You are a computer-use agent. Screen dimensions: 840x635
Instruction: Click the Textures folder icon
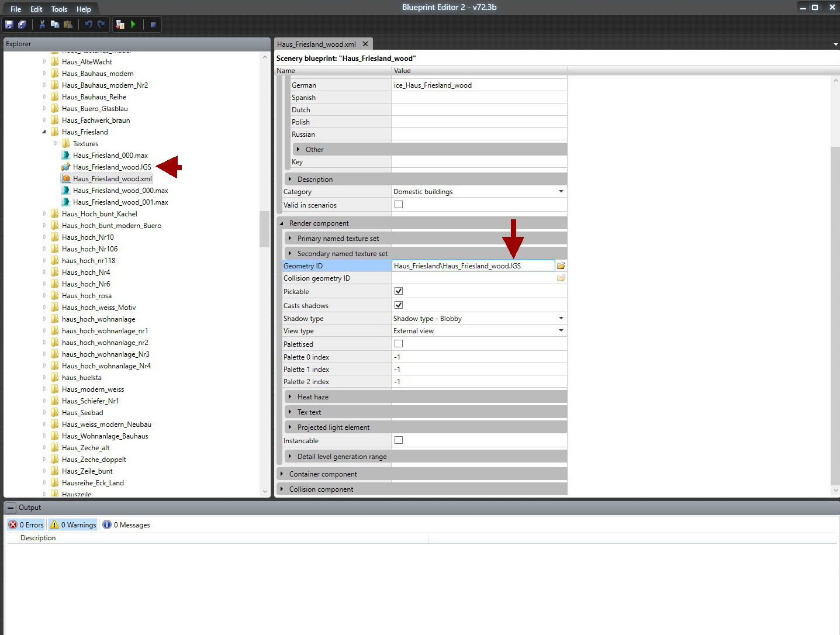point(66,144)
